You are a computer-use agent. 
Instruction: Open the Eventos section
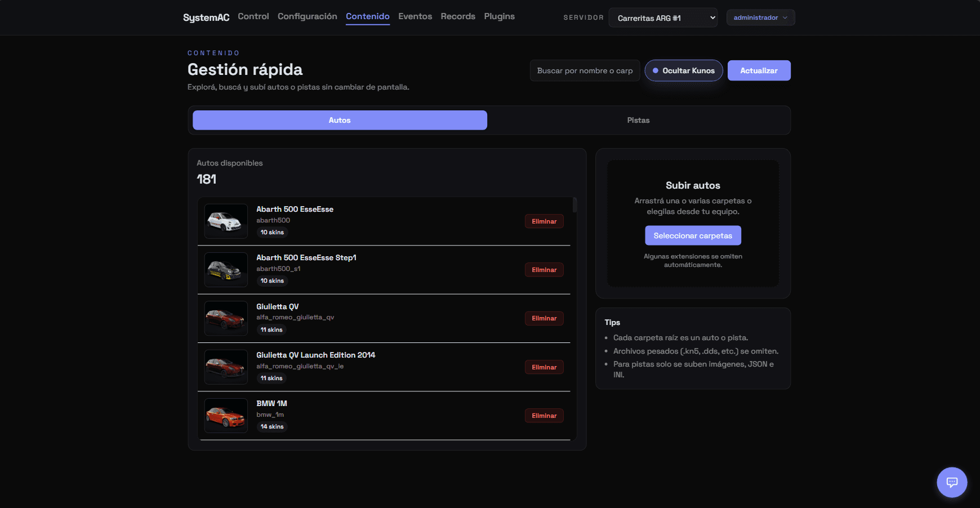[x=415, y=16]
